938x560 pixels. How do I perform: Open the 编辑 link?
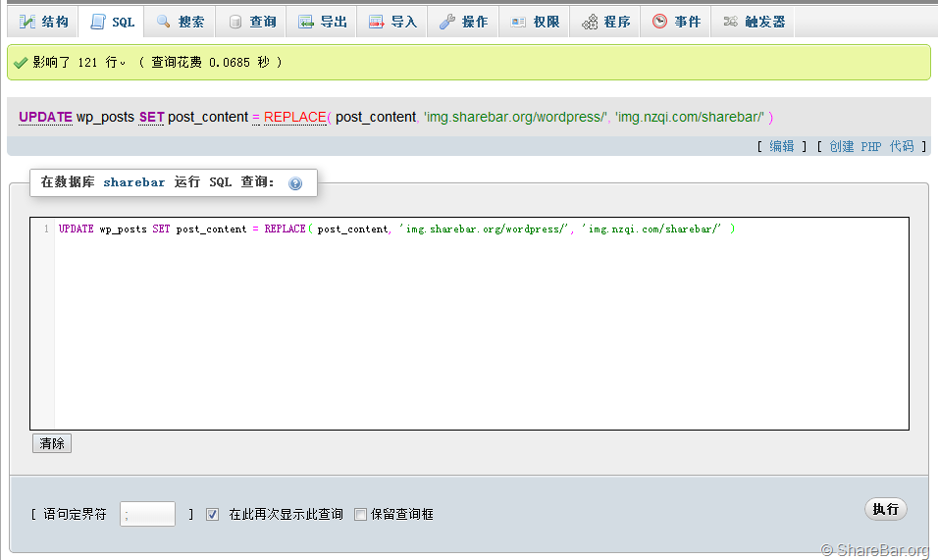pos(782,146)
